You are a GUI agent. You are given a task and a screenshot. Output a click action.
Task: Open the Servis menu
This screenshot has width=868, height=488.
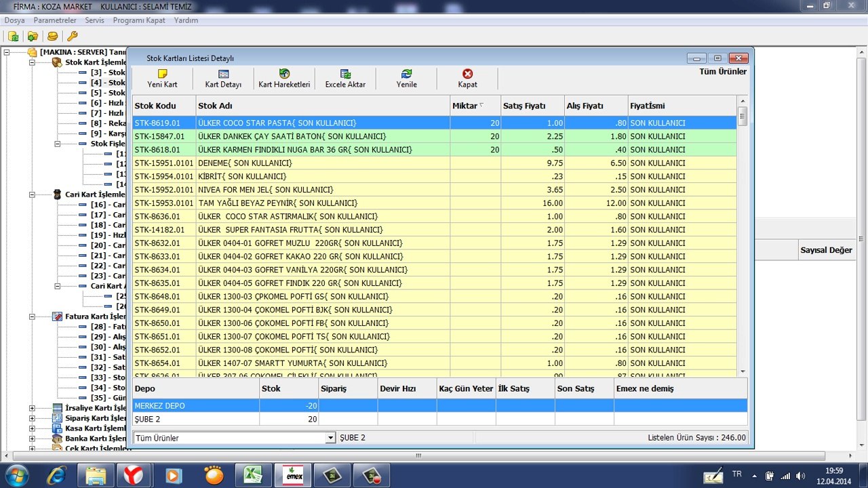click(x=94, y=20)
